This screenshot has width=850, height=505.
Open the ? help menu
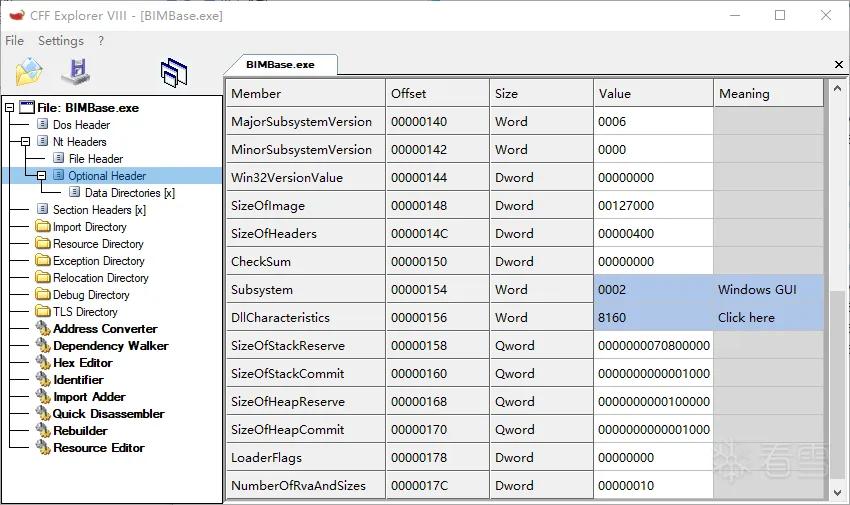[101, 41]
